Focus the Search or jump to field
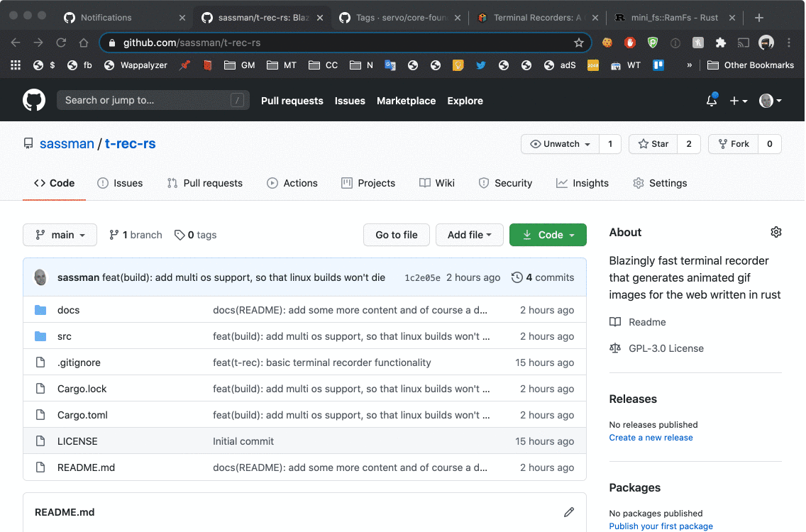Viewport: 806px width, 532px height. [x=153, y=100]
